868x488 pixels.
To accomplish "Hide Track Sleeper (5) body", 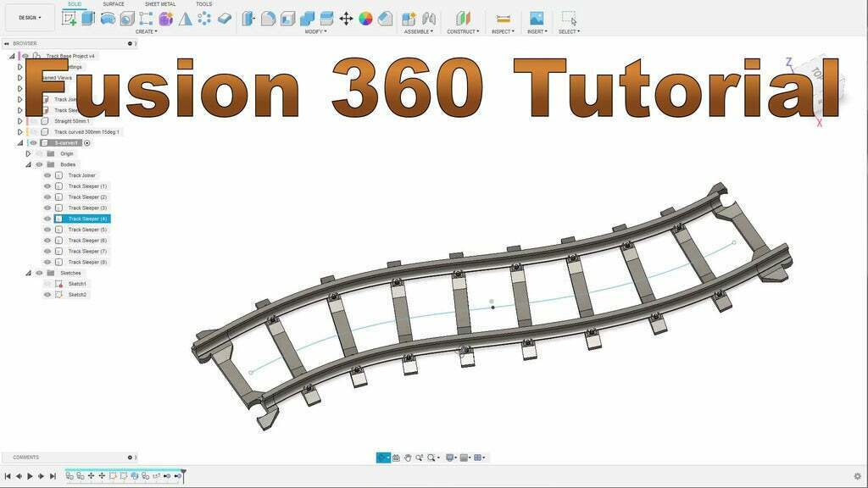I will point(47,230).
